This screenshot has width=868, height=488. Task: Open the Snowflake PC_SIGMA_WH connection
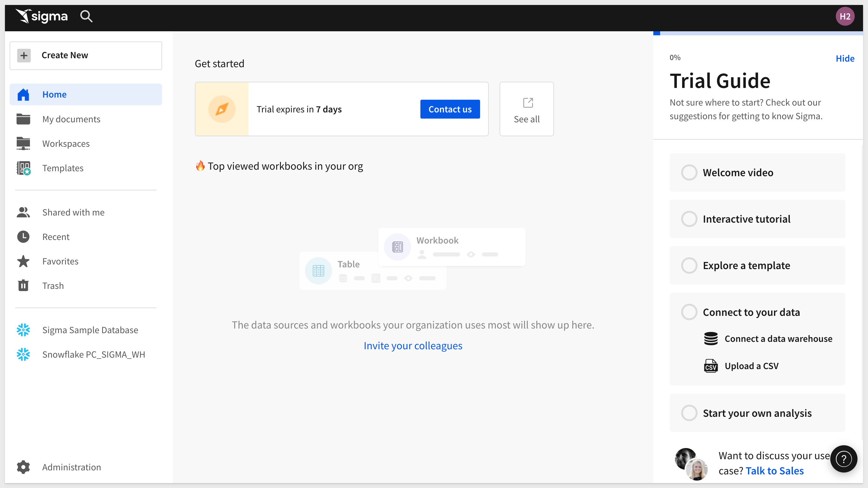[86, 354]
